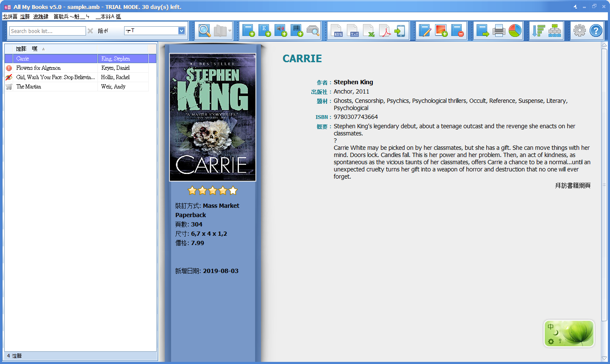Image resolution: width=610 pixels, height=364 pixels.
Task: Open the first menu in menu bar
Action: coord(10,17)
